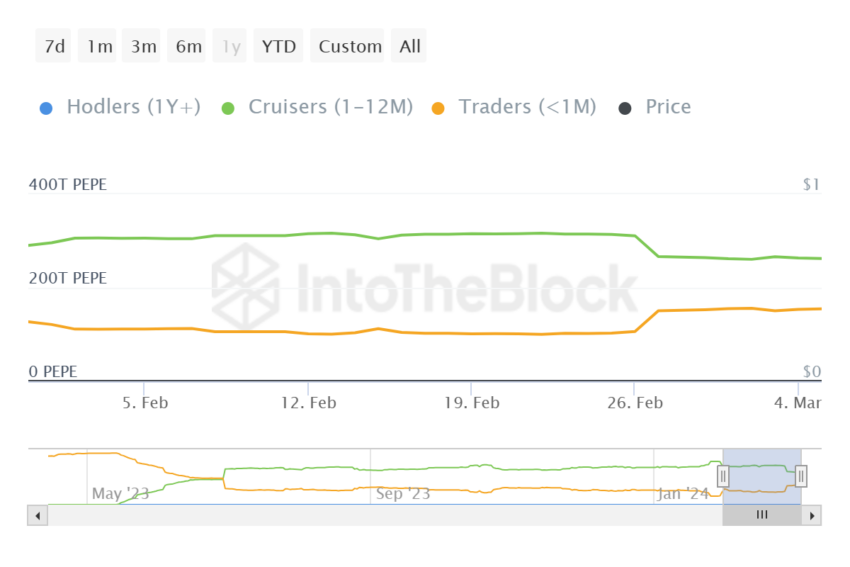The height and width of the screenshot is (567, 850).
Task: Click the green Cruisers legend dot
Action: pos(228,107)
